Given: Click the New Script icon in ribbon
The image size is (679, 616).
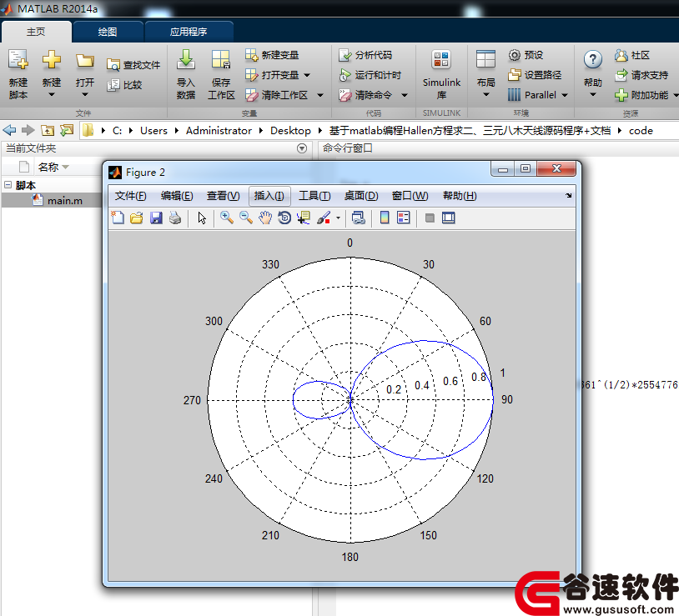Looking at the screenshot, I should (18, 60).
